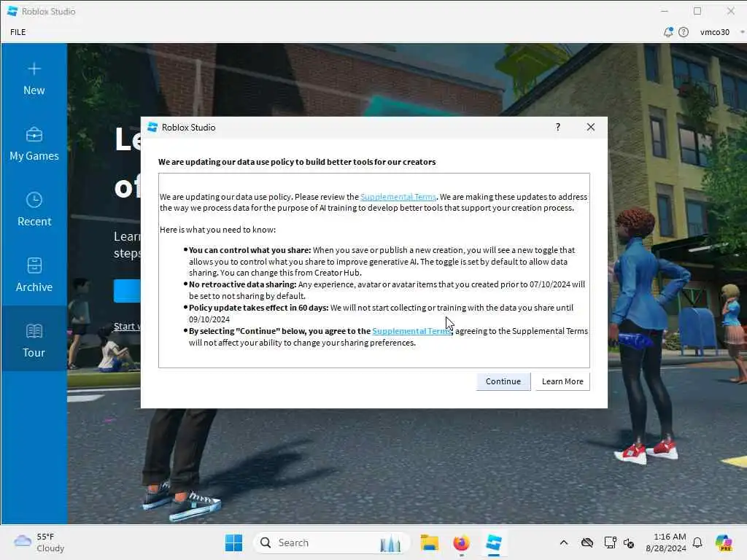
Task: Click the muted volume tray icon
Action: pos(629,542)
